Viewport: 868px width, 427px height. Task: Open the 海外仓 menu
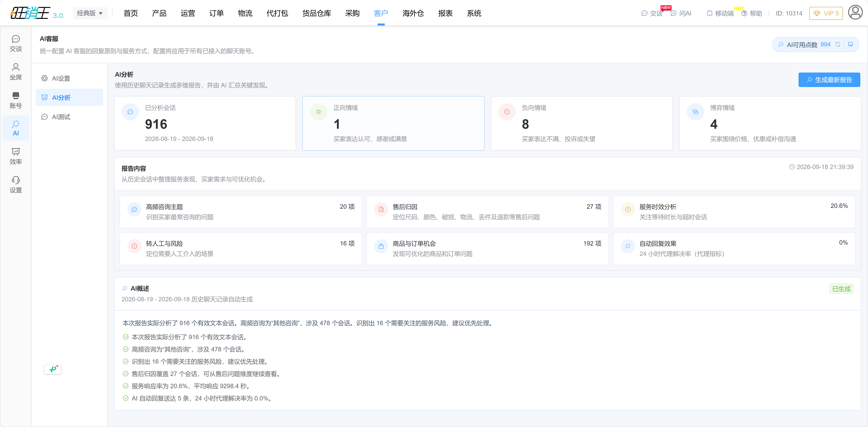pos(413,13)
